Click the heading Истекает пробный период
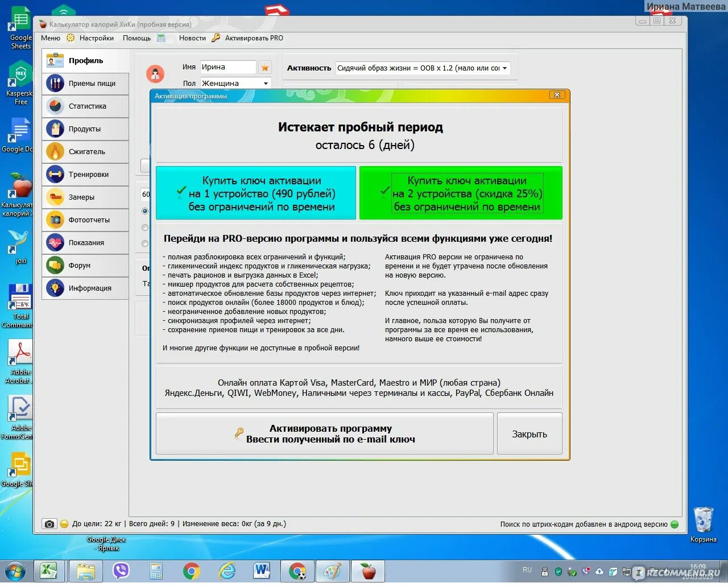This screenshot has width=728, height=587. [361, 127]
